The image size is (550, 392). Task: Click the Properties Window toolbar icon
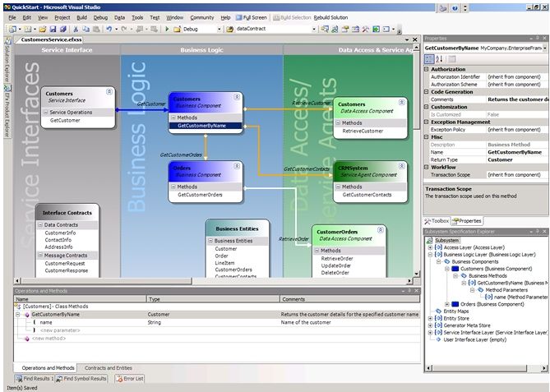[x=345, y=29]
